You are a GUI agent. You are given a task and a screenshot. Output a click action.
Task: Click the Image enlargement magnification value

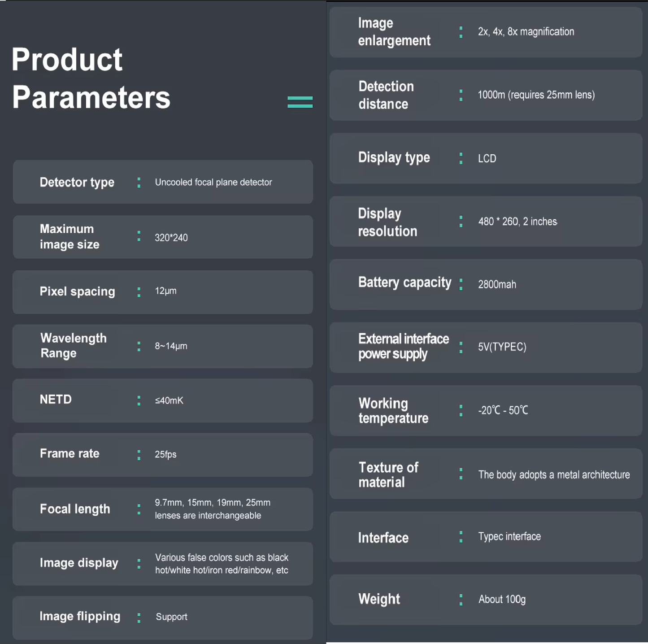pyautogui.click(x=526, y=32)
